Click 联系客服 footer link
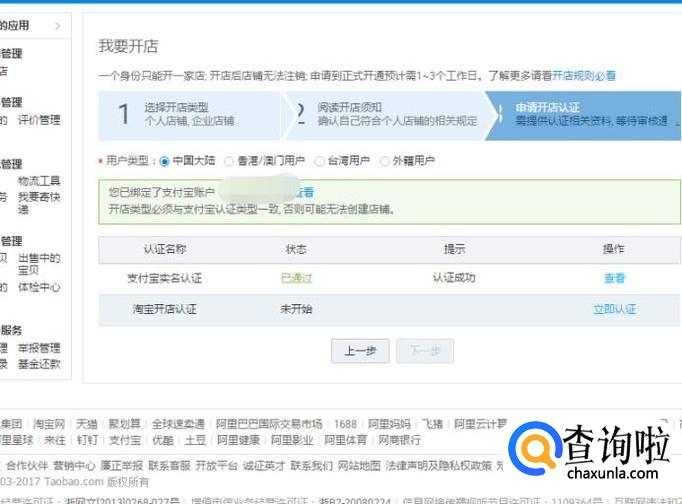This screenshot has height=504, width=682. (x=169, y=466)
